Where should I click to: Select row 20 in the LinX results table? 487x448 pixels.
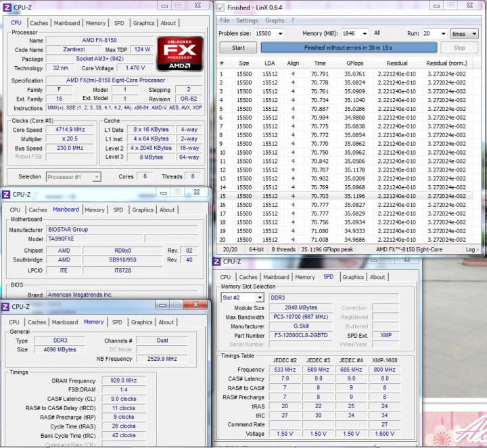(x=345, y=239)
